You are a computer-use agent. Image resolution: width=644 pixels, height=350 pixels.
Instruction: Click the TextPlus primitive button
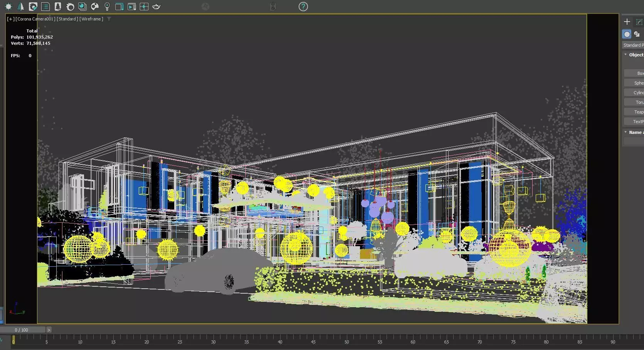634,122
